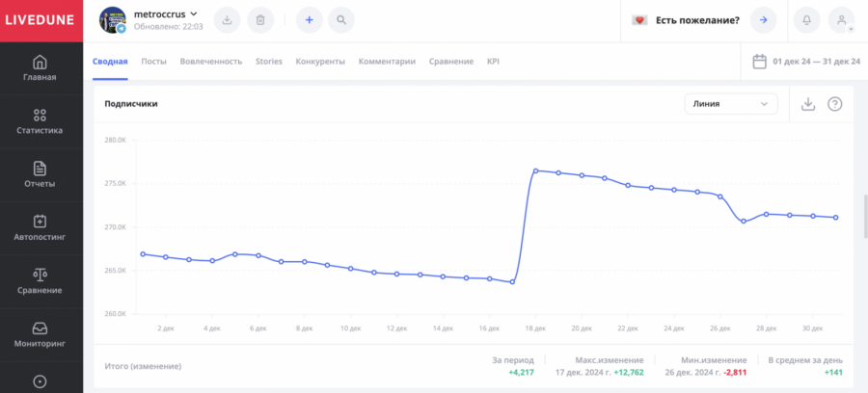Click the 18 дек peak data point
The width and height of the screenshot is (868, 393).
point(535,170)
